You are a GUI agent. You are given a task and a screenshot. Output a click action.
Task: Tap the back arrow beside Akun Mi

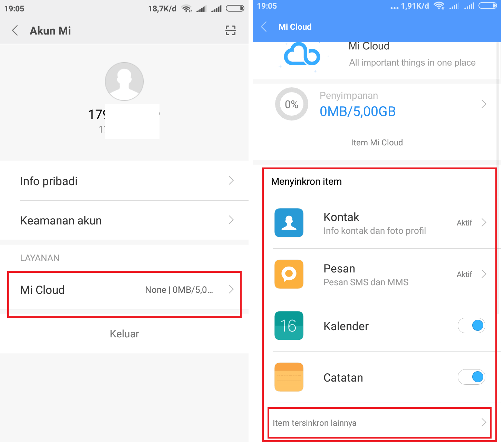pyautogui.click(x=15, y=30)
